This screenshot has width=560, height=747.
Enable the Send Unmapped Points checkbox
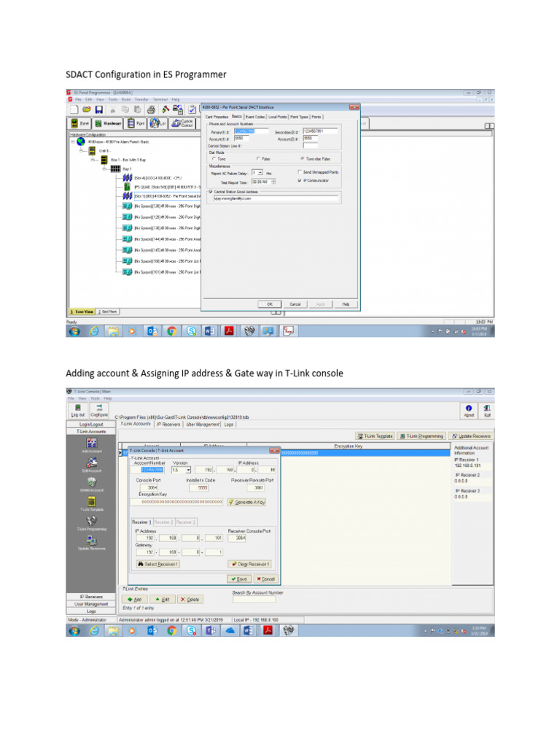300,172
